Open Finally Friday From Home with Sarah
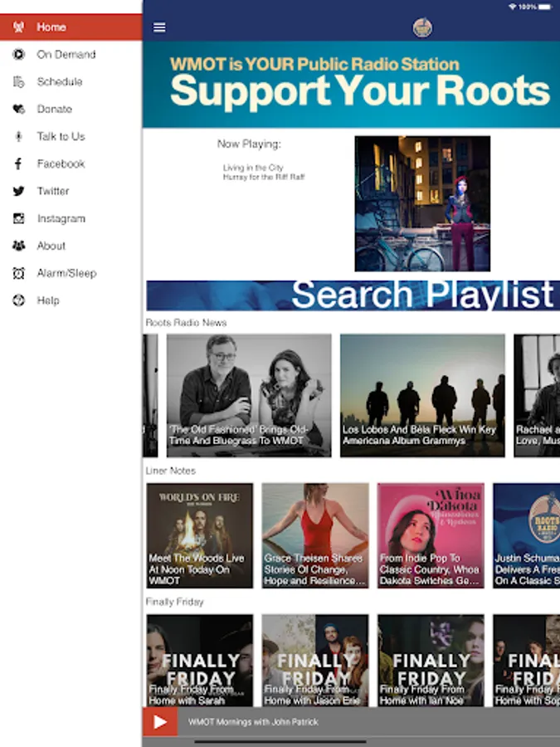Viewport: 560px width, 747px height. pos(199,661)
